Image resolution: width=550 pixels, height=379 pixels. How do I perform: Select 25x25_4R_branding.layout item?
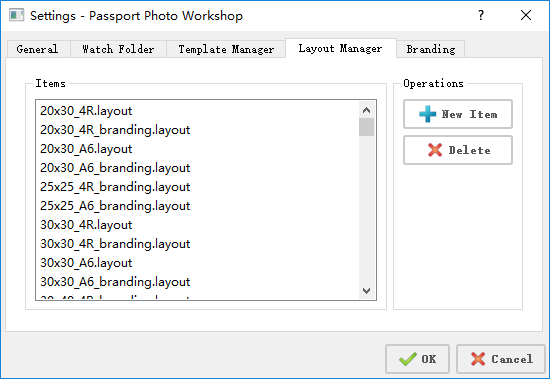(x=115, y=187)
